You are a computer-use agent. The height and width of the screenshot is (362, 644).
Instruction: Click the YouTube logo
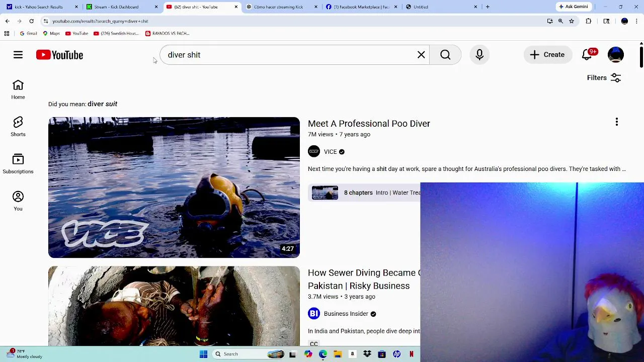click(x=59, y=55)
